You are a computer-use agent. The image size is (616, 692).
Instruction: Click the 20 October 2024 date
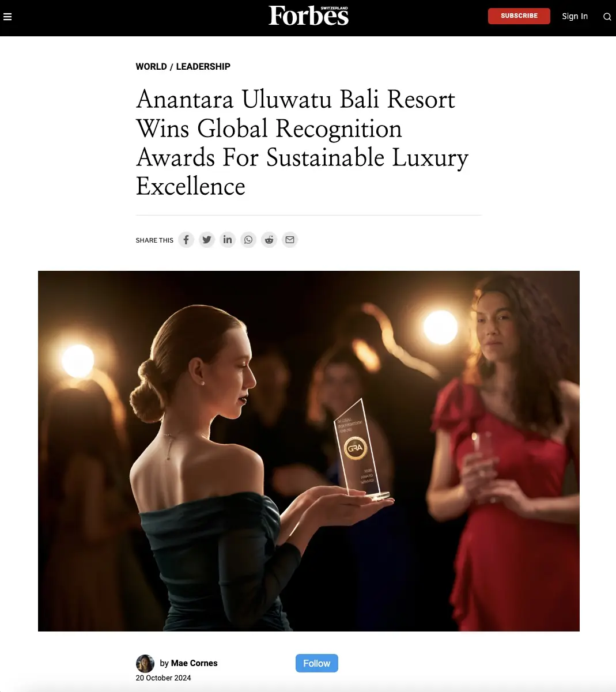click(x=163, y=678)
